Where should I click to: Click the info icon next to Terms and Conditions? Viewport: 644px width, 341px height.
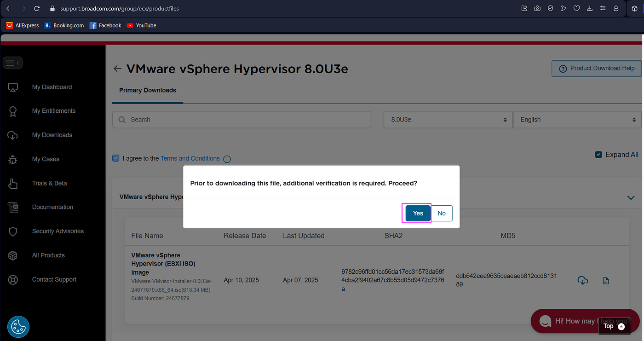click(x=227, y=159)
